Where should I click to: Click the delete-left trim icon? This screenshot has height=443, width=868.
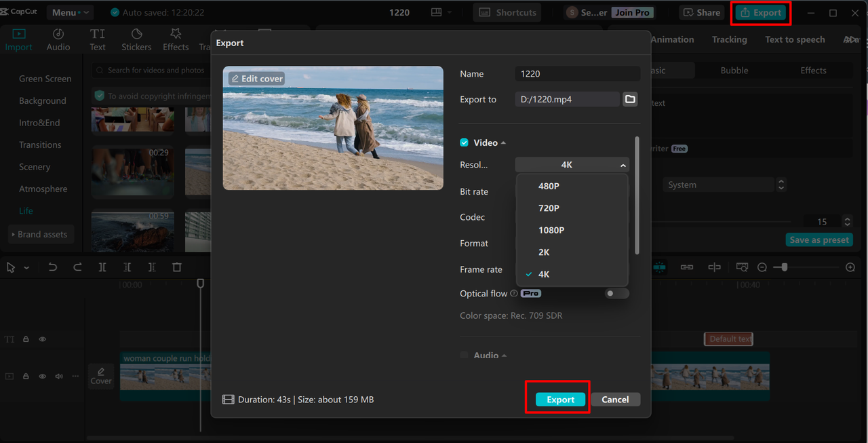click(127, 267)
